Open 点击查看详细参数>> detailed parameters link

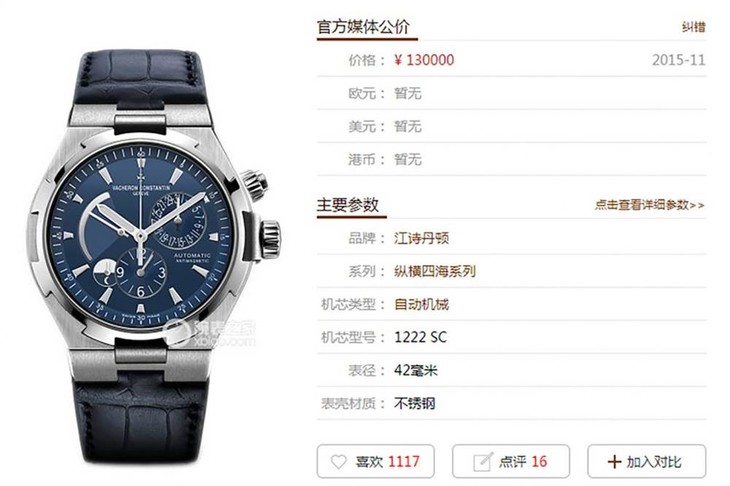[649, 205]
